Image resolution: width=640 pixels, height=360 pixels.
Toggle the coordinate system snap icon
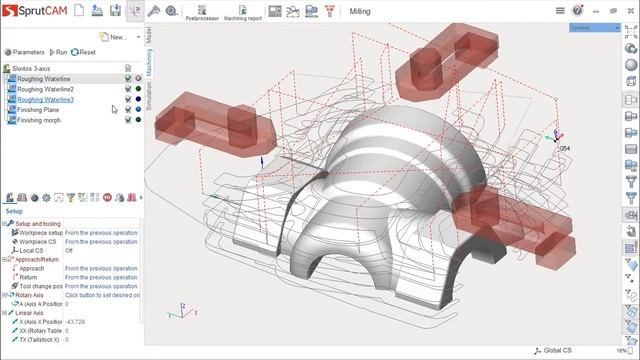(x=134, y=11)
